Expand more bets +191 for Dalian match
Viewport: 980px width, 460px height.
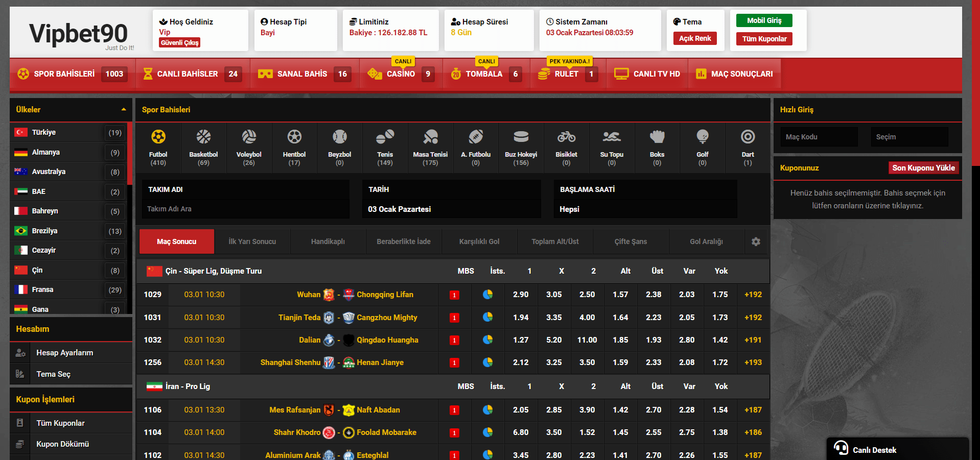753,340
